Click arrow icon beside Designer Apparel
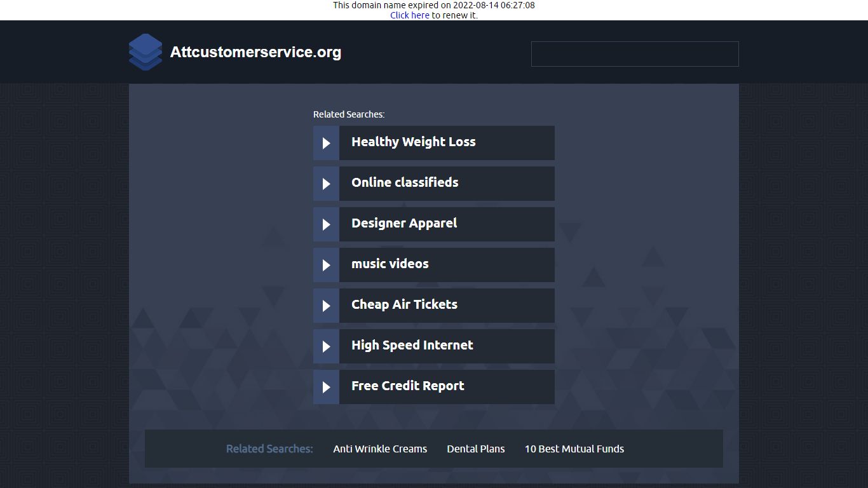The height and width of the screenshot is (488, 868). pos(326,224)
